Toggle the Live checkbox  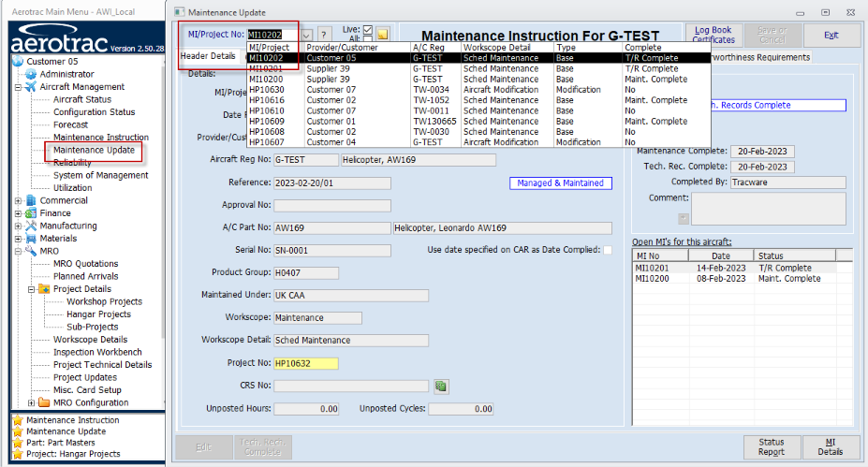click(x=367, y=29)
